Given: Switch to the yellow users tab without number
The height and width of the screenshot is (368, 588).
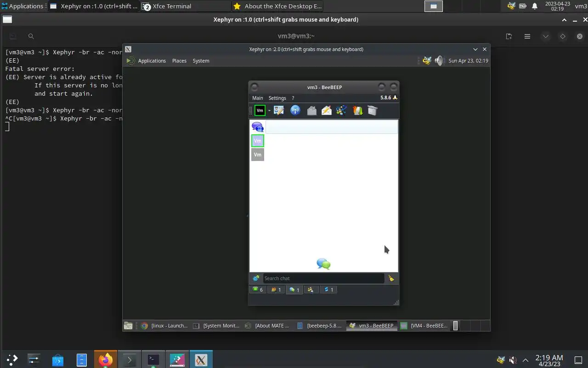Looking at the screenshot, I should tap(311, 290).
